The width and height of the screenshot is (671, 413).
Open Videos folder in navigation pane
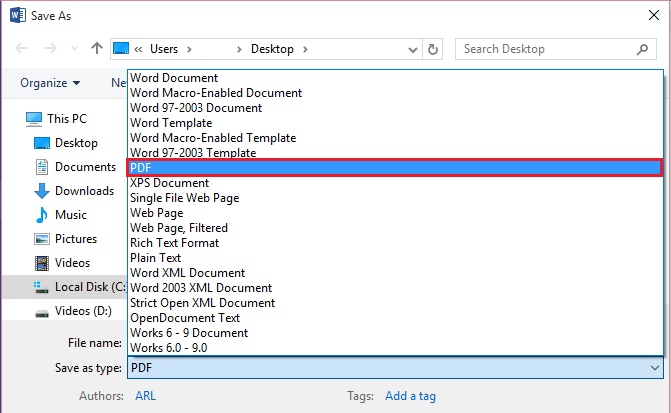pyautogui.click(x=72, y=263)
